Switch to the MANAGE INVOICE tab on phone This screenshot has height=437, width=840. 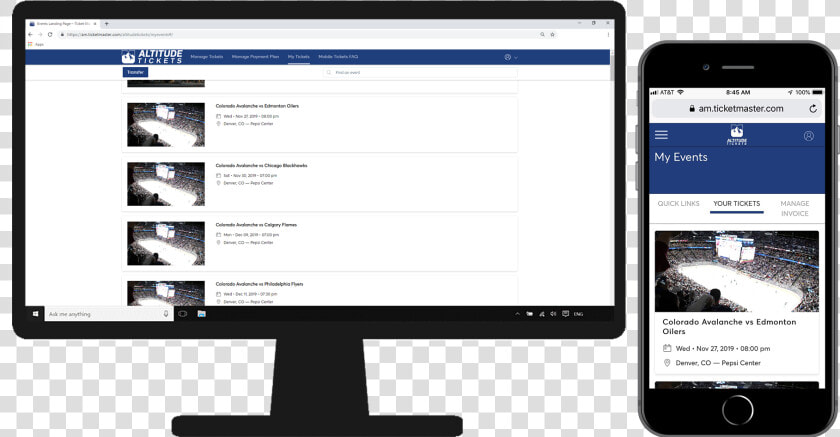(794, 208)
